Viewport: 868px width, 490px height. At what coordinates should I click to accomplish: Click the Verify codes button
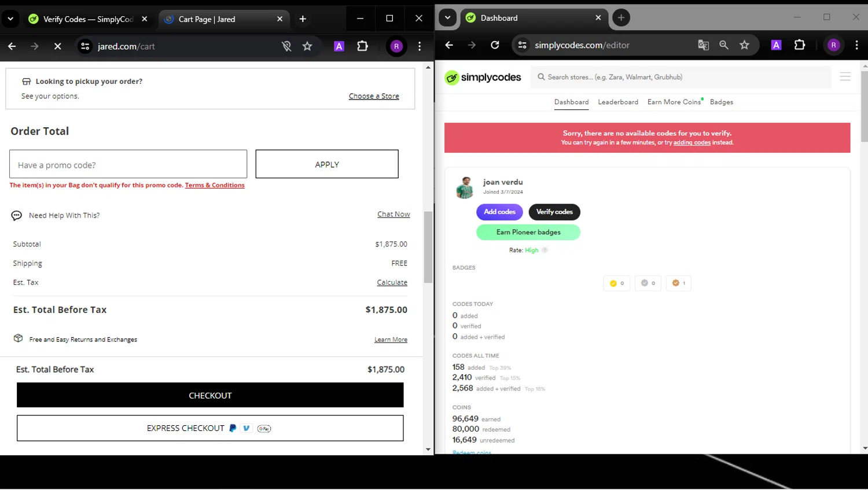pos(554,212)
